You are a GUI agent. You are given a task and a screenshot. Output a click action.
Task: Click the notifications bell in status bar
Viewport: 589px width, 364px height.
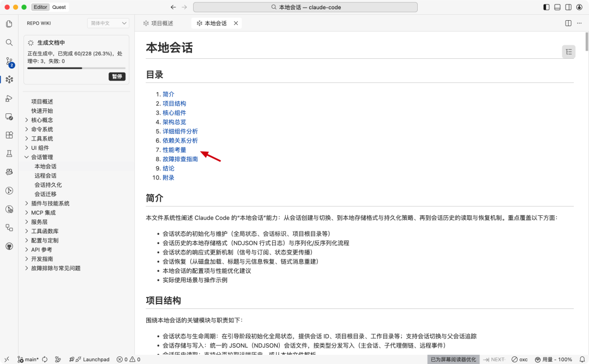click(x=581, y=359)
